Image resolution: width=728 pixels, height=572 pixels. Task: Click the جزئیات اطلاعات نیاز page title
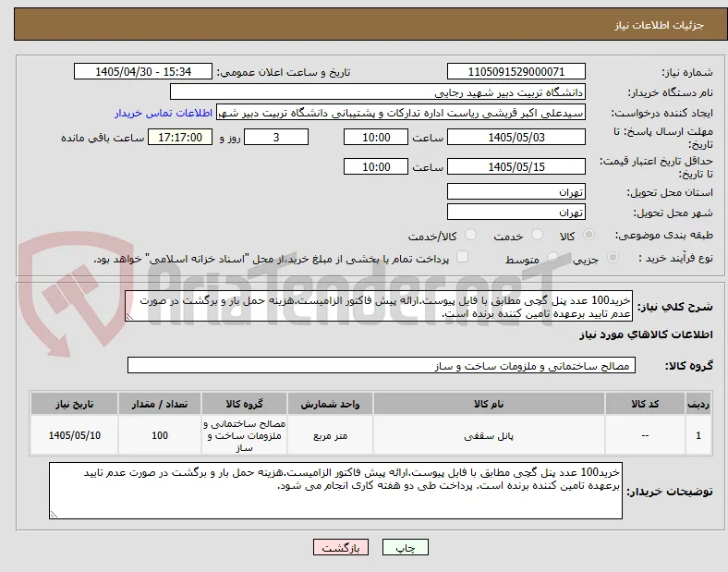(x=659, y=25)
